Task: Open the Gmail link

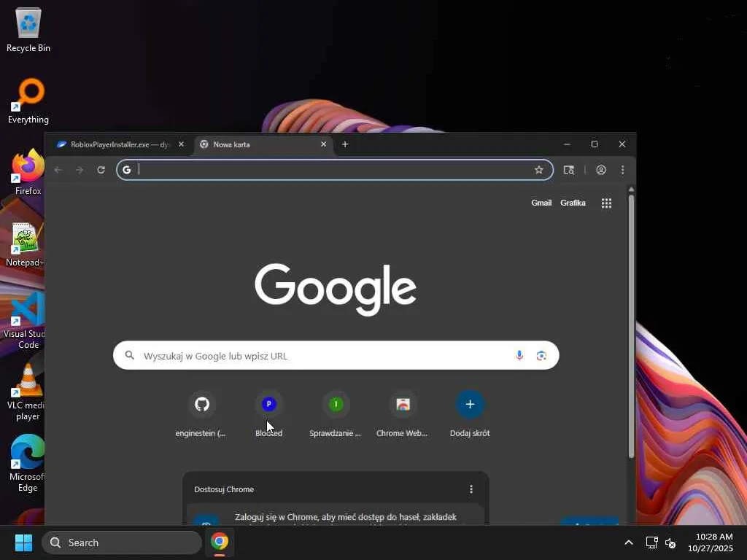Action: coord(541,203)
